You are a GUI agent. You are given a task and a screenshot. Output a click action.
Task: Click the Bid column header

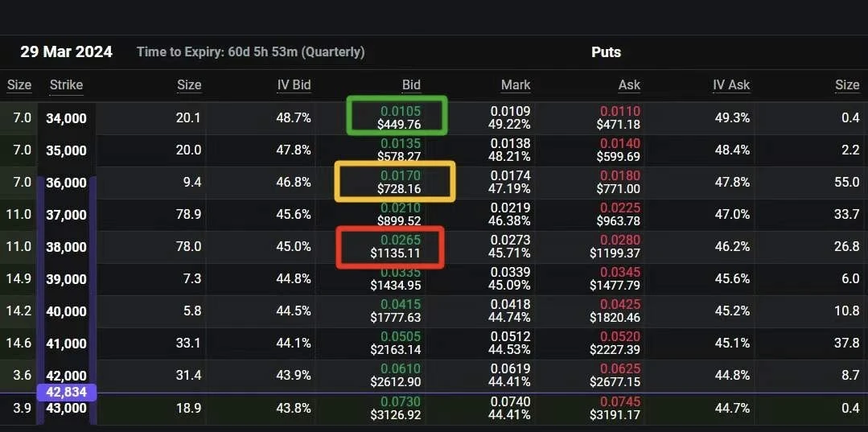[411, 85]
